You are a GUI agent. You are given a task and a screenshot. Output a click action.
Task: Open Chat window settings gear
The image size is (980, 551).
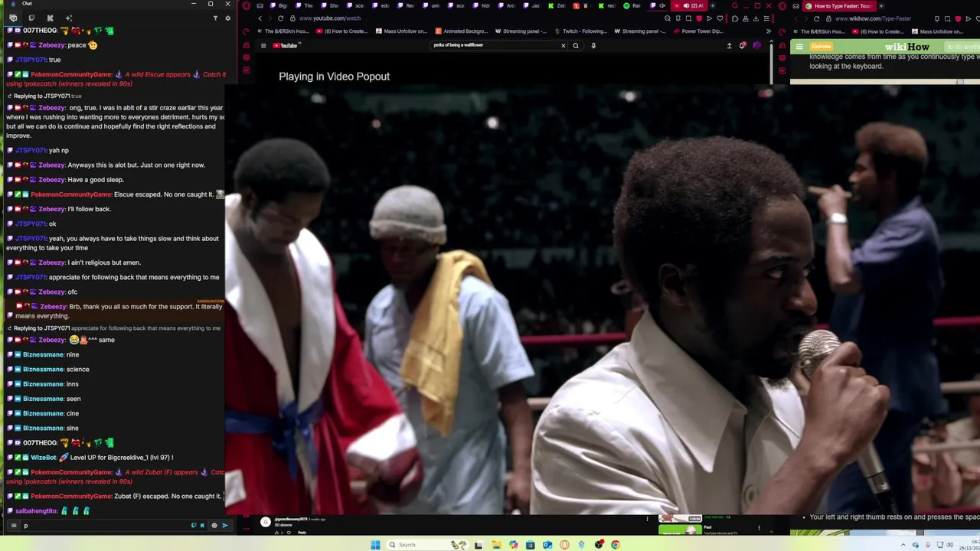tap(227, 18)
